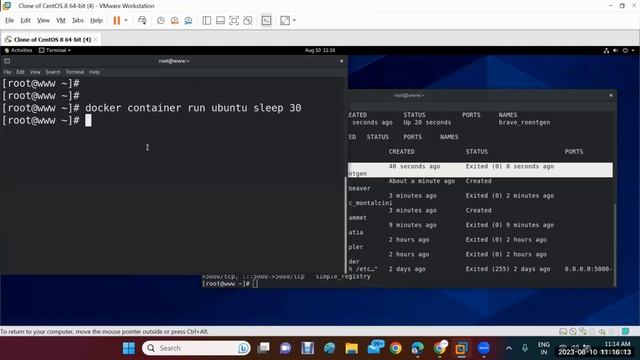This screenshot has width=640, height=360.
Task: Open the Windows Start menu
Action: (x=129, y=348)
